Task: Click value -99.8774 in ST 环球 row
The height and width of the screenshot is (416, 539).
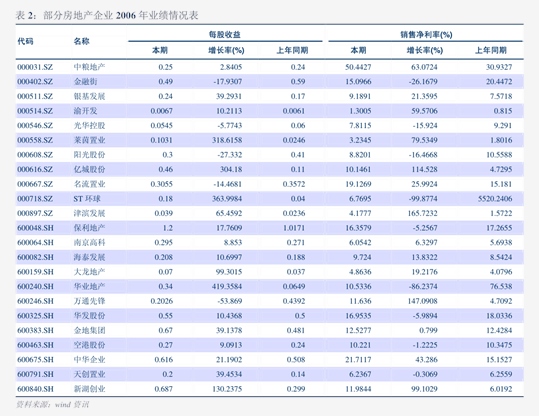Action: click(423, 198)
